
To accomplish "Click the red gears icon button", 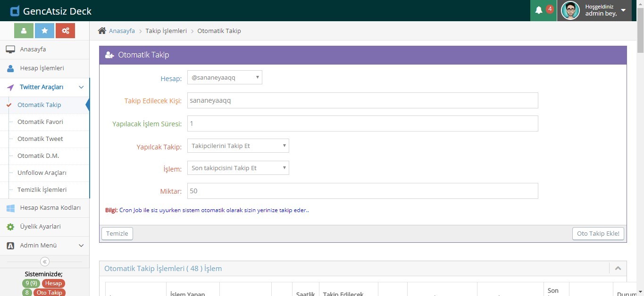I will point(65,31).
